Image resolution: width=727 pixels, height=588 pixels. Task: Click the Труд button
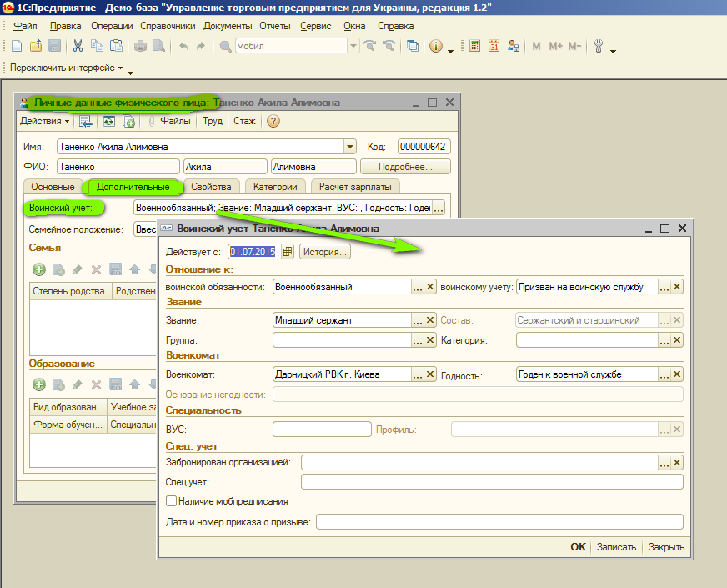(x=213, y=121)
